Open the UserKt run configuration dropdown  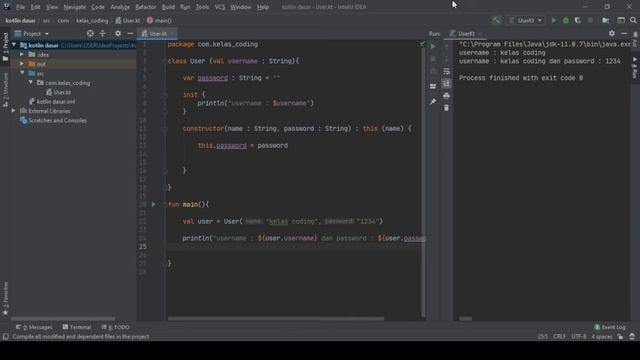tap(526, 20)
